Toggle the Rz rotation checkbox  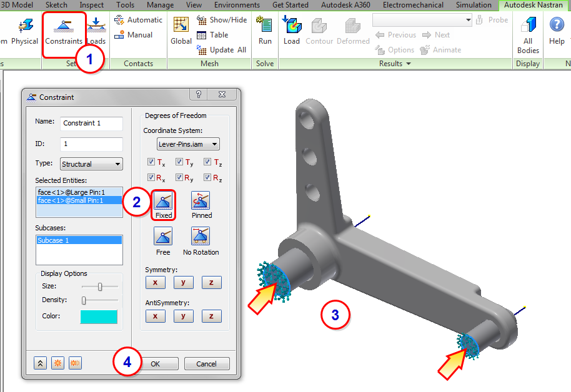click(x=207, y=177)
